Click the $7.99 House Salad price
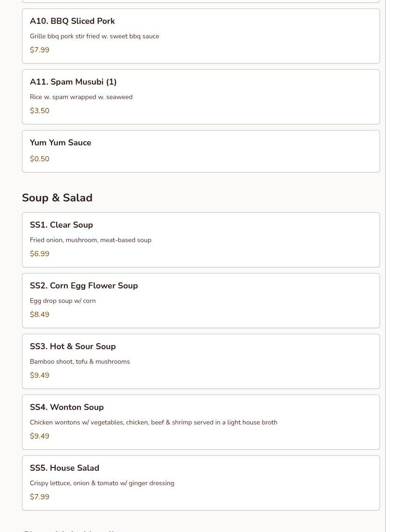Viewport: 395px width, 532px height. coord(39,497)
